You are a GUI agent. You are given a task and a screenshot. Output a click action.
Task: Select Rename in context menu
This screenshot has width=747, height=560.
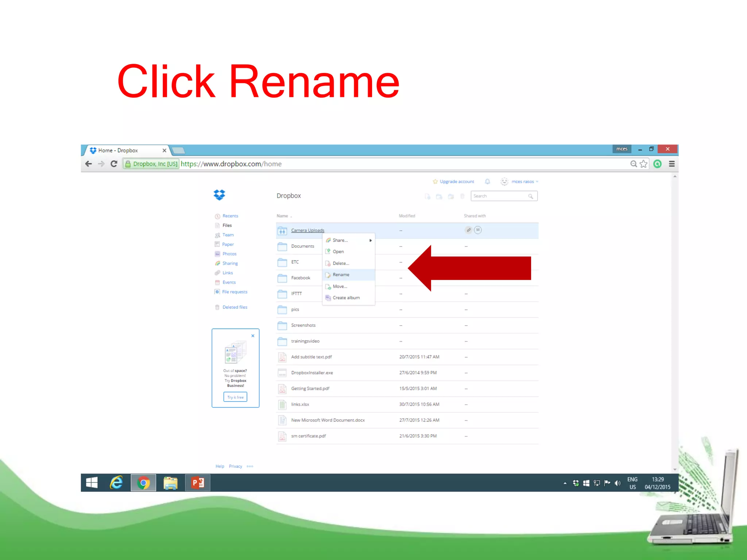tap(349, 275)
